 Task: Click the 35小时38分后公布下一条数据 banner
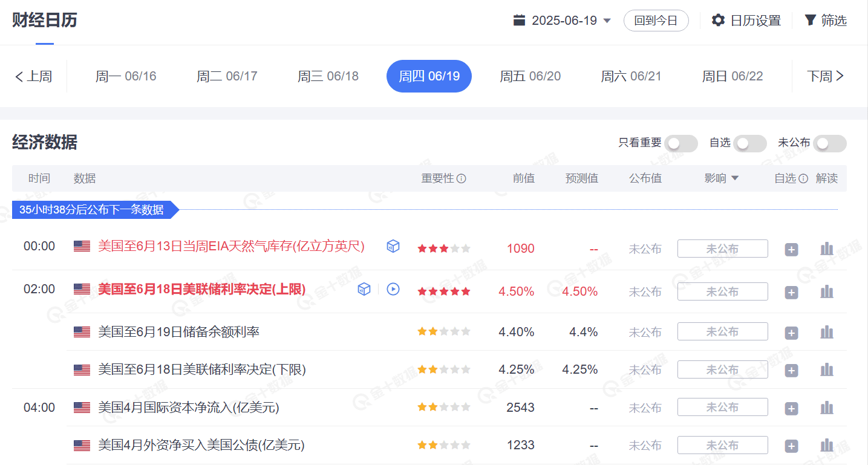click(x=96, y=210)
